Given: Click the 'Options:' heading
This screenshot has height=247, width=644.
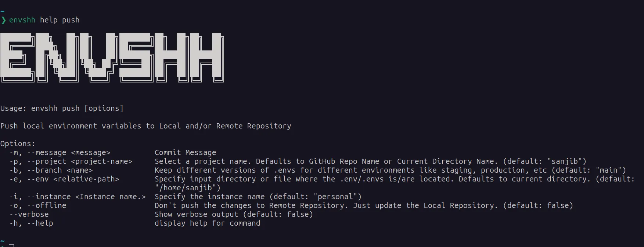Looking at the screenshot, I should coord(18,144).
